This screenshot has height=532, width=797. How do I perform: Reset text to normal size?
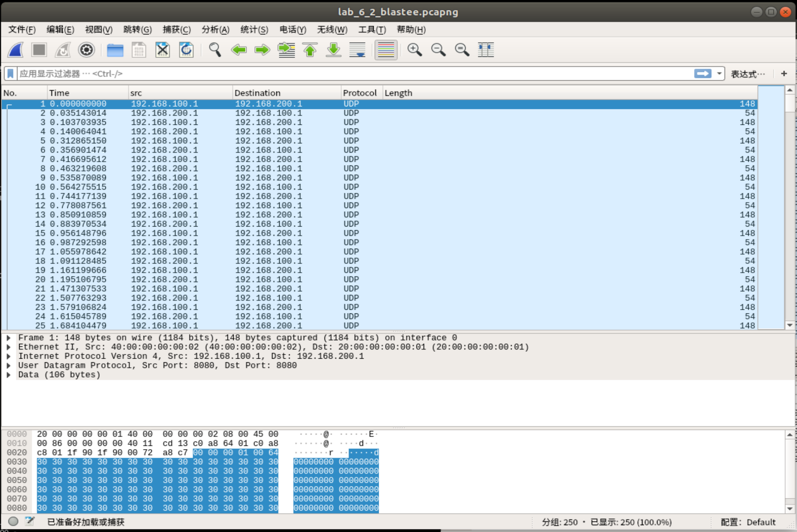(462, 50)
